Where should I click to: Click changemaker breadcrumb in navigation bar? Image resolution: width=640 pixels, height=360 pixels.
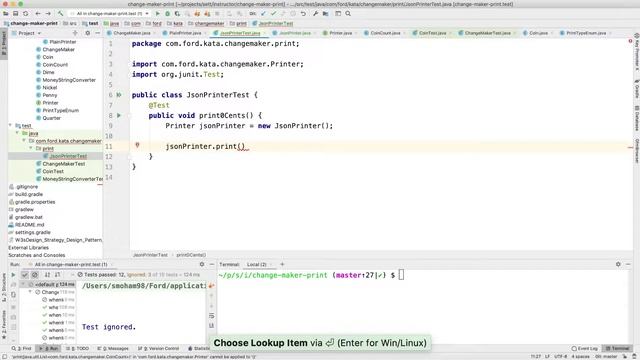[206, 23]
